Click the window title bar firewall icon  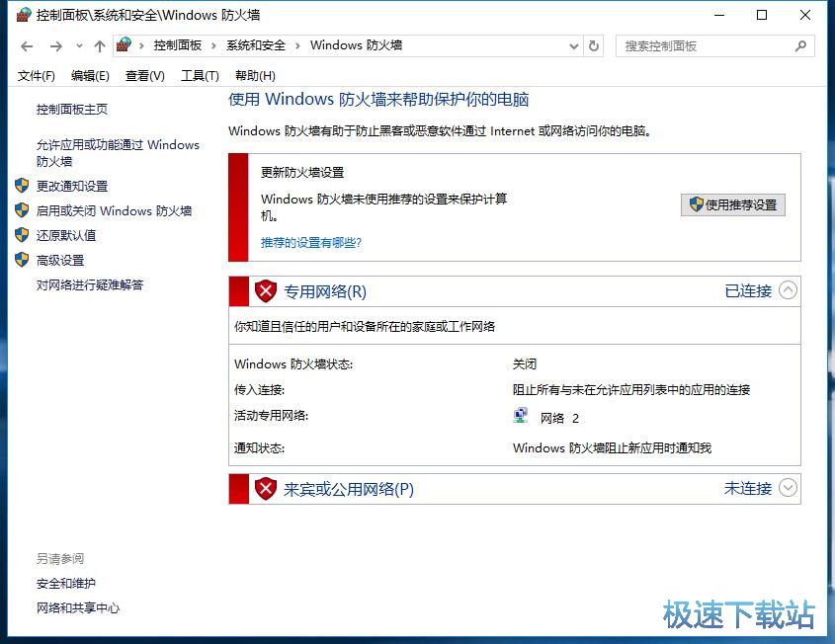pyautogui.click(x=24, y=15)
